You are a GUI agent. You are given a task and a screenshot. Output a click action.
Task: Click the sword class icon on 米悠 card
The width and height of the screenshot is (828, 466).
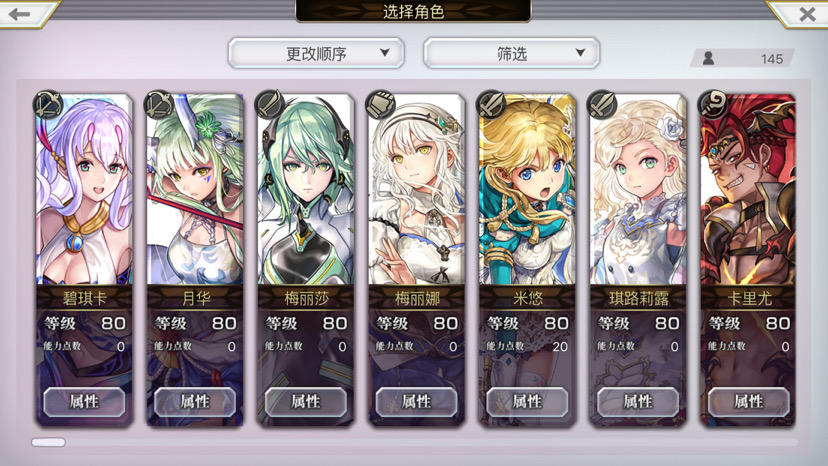tap(492, 104)
